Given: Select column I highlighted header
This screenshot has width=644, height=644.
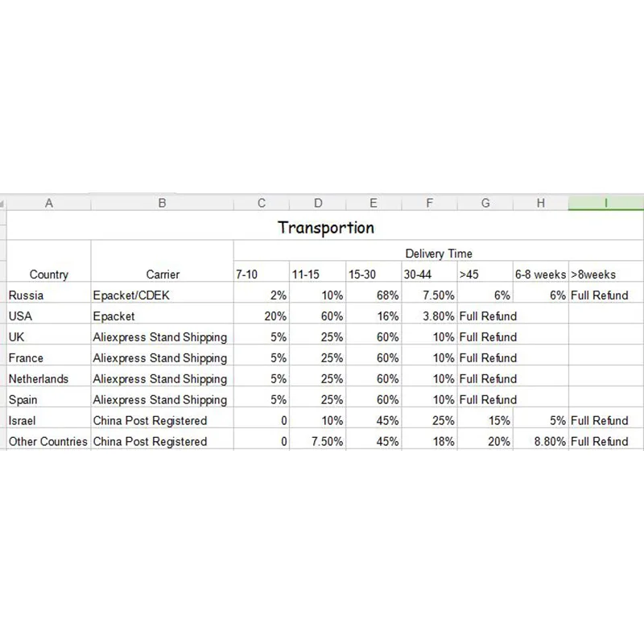Looking at the screenshot, I should click(x=606, y=203).
